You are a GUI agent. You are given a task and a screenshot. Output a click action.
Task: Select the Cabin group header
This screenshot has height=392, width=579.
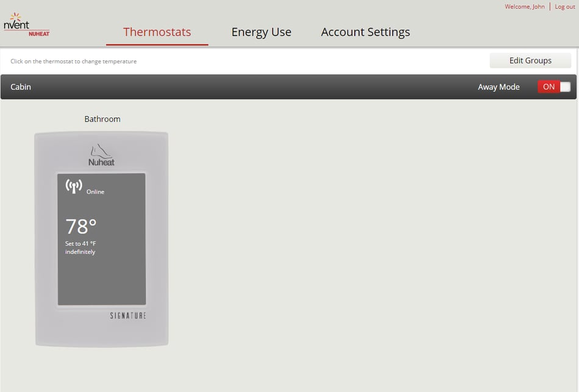click(21, 87)
